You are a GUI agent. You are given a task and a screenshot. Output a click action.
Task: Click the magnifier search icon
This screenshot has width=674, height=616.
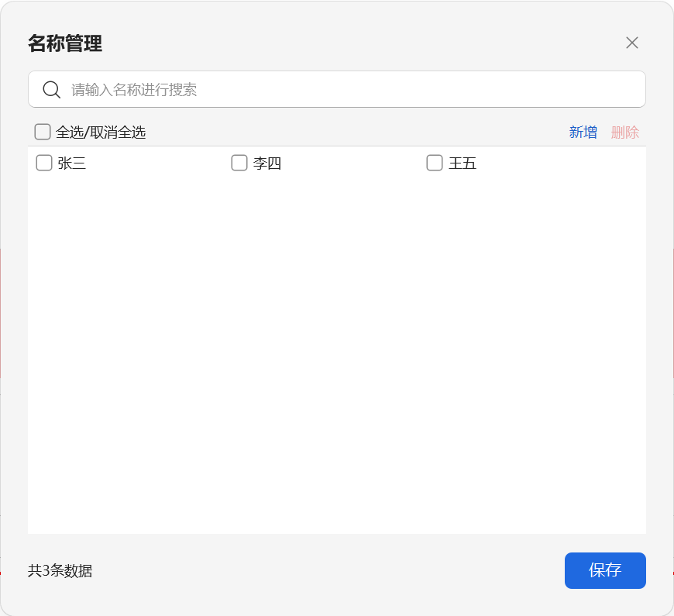click(52, 89)
